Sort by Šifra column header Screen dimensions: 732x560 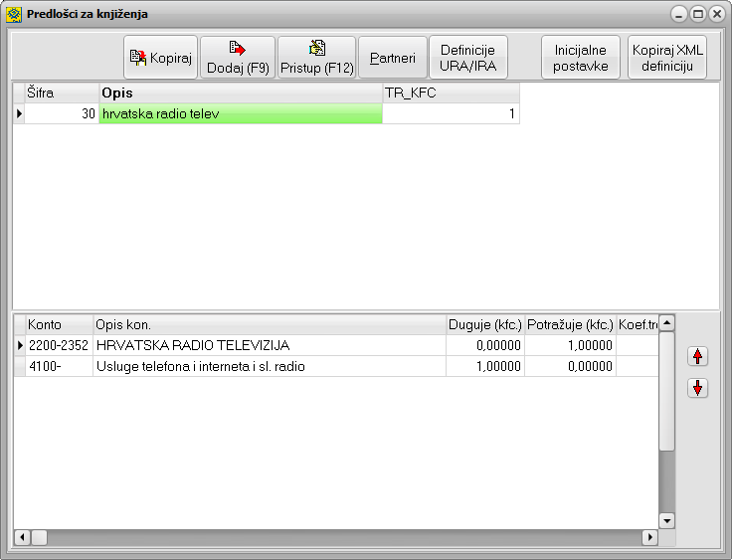click(x=60, y=93)
